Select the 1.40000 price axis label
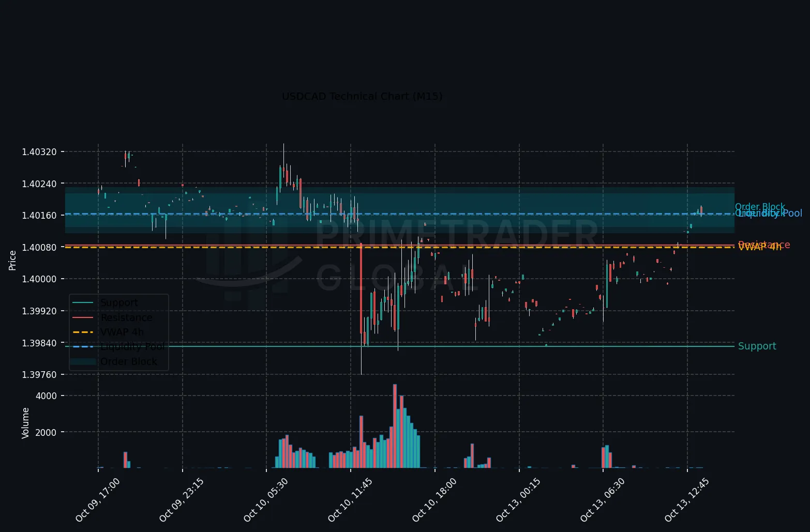 pos(40,279)
